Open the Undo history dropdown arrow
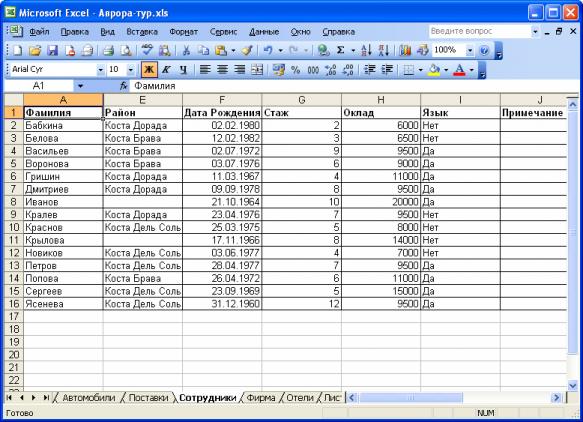 pos(280,50)
